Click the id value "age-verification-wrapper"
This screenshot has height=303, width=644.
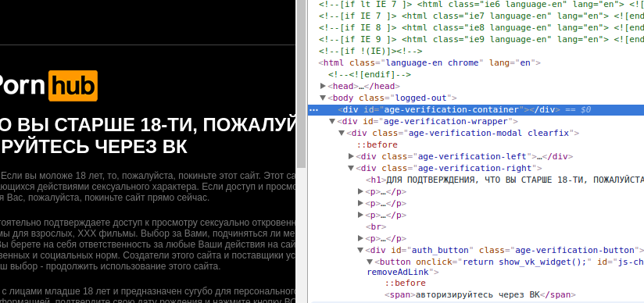(445, 122)
